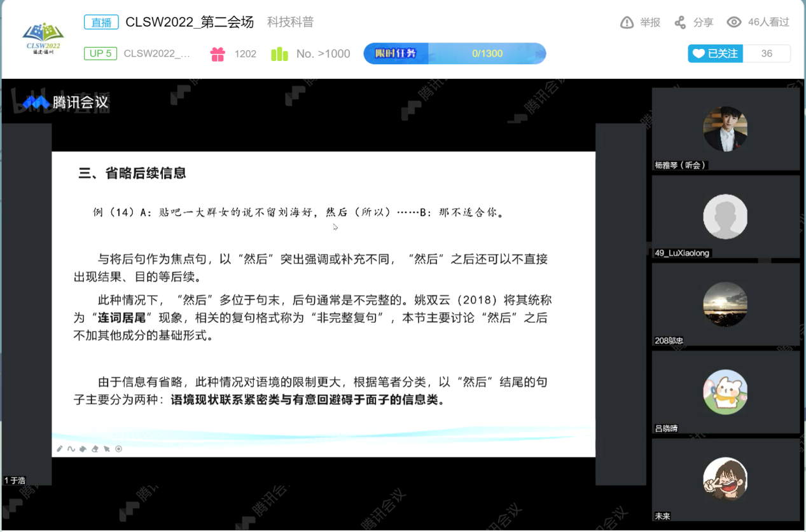The width and height of the screenshot is (806, 532).
Task: Click the green ranking bar chart icon
Action: (x=279, y=54)
